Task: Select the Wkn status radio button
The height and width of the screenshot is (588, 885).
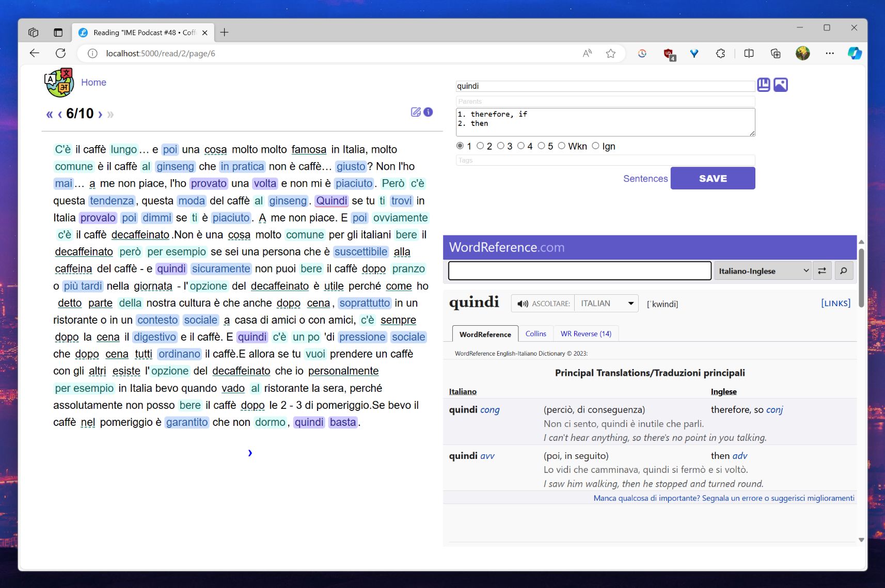Action: pyautogui.click(x=561, y=146)
